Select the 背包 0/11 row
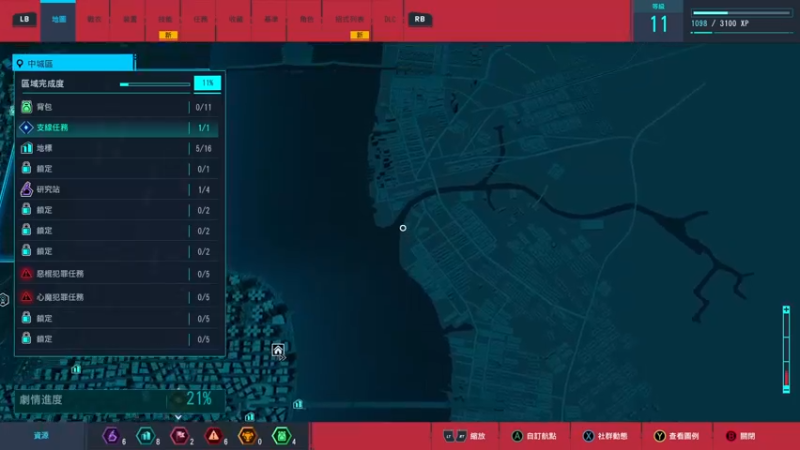Viewport: 800px width, 450px height. (118, 107)
